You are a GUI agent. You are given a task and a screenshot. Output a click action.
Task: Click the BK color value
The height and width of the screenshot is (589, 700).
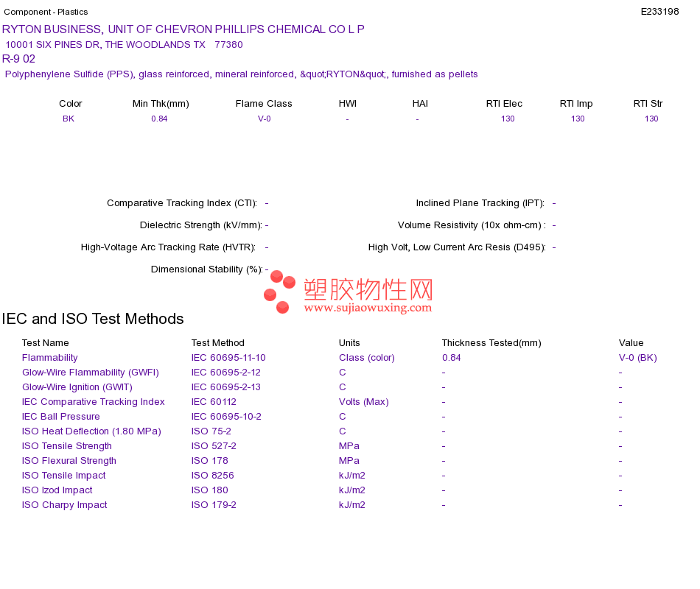[69, 119]
